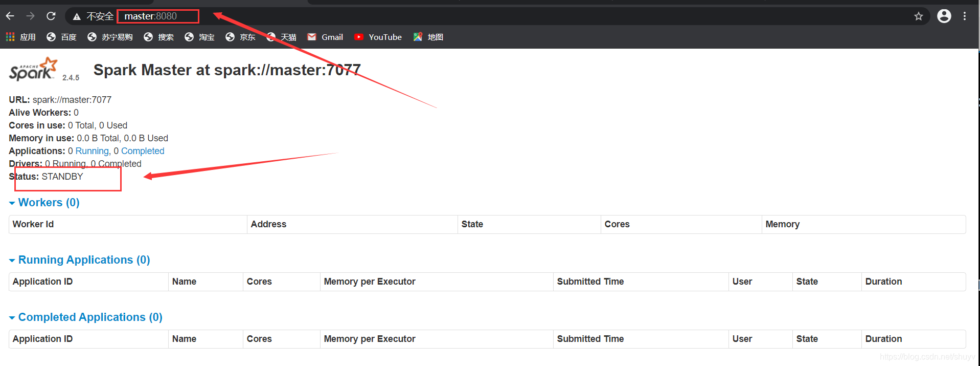Open the Completed applications link
The image size is (980, 366).
143,151
